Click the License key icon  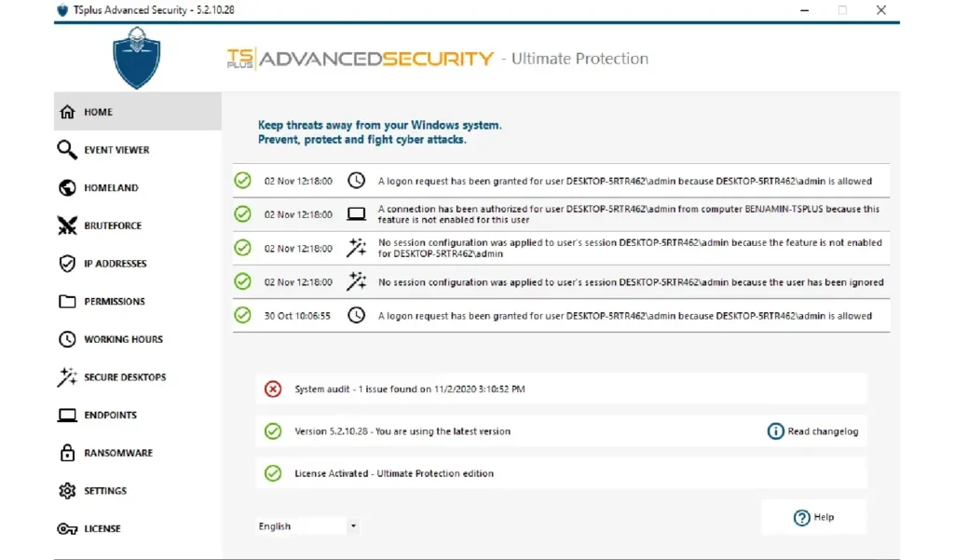pyautogui.click(x=67, y=529)
